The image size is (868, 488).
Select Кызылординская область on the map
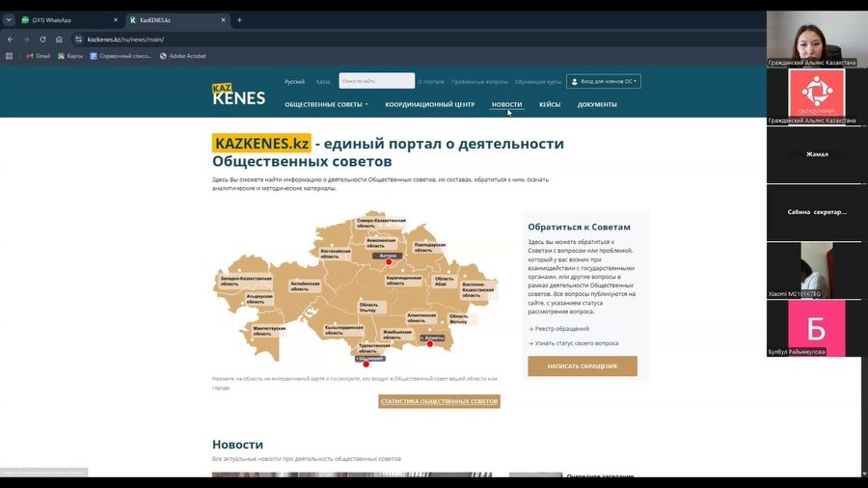343,330
